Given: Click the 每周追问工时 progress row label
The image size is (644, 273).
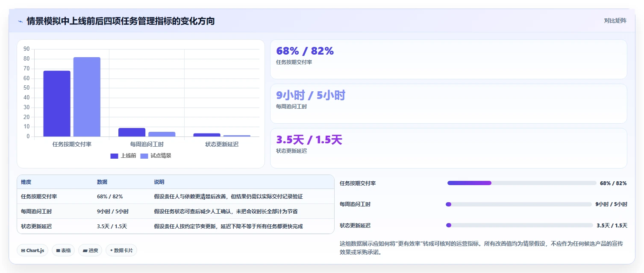Looking at the screenshot, I should coord(355,204).
